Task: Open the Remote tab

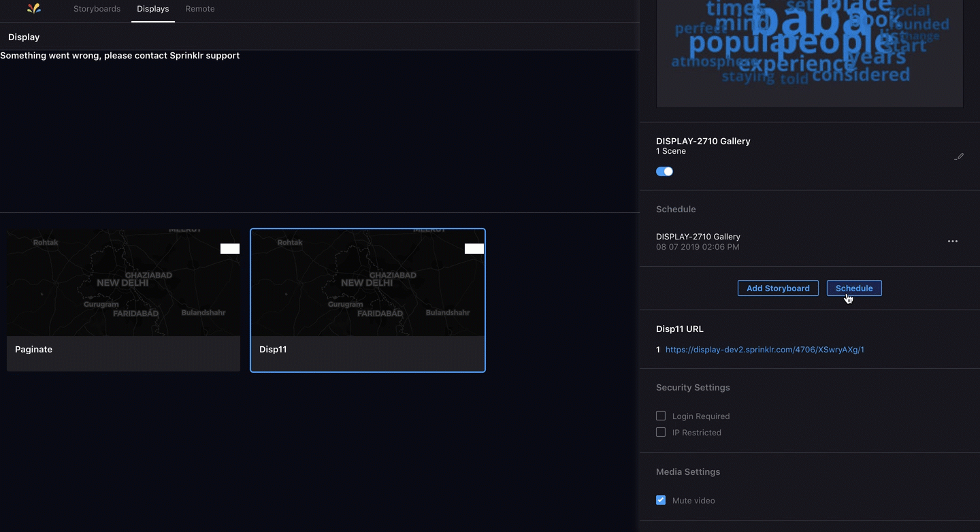Action: [200, 9]
